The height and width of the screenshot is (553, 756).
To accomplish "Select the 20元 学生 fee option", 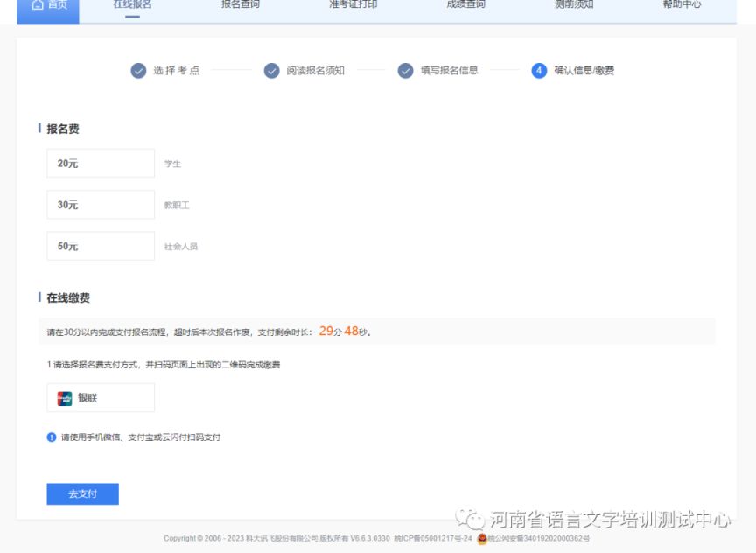I will [100, 163].
